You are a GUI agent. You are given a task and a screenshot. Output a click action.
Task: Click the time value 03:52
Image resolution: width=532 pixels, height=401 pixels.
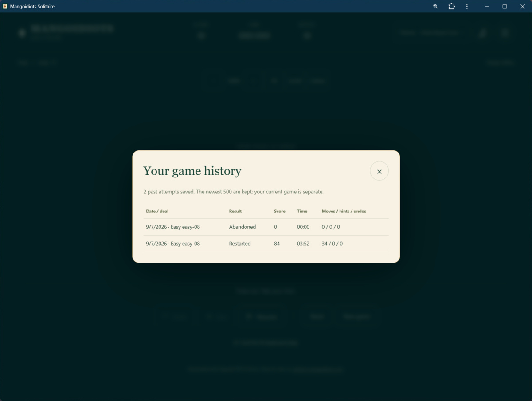(303, 244)
